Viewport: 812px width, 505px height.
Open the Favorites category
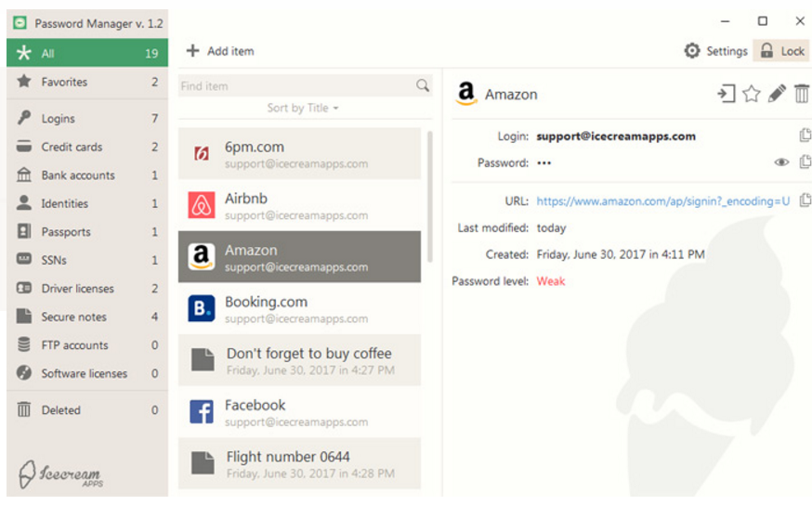coord(87,82)
